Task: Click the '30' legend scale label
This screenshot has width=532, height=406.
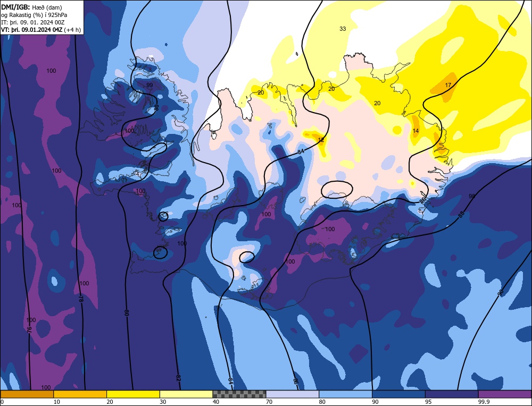Action: 163,402
